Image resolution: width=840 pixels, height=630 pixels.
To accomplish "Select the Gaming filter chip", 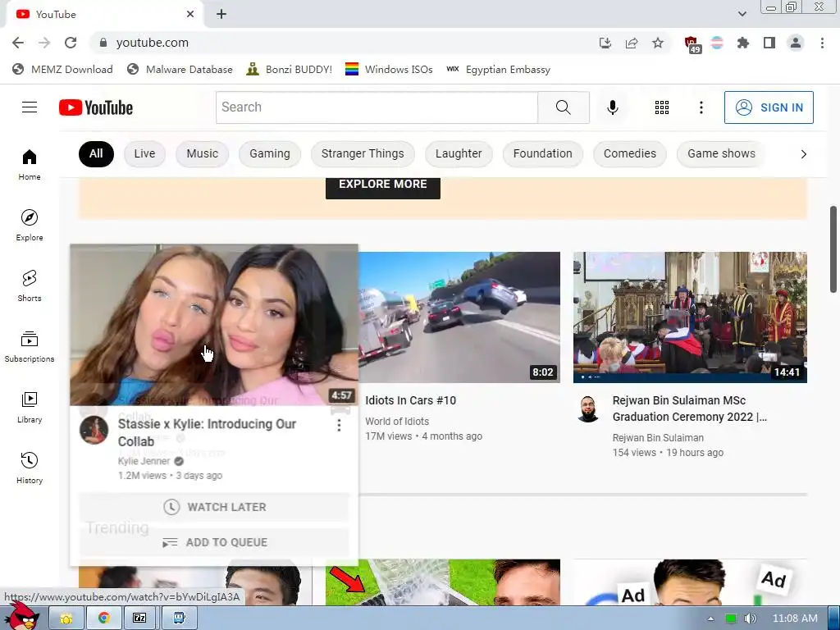I will click(x=269, y=154).
